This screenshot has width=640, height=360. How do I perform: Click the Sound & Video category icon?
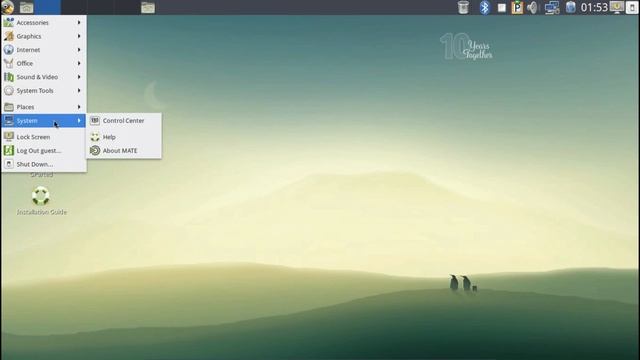pos(9,77)
